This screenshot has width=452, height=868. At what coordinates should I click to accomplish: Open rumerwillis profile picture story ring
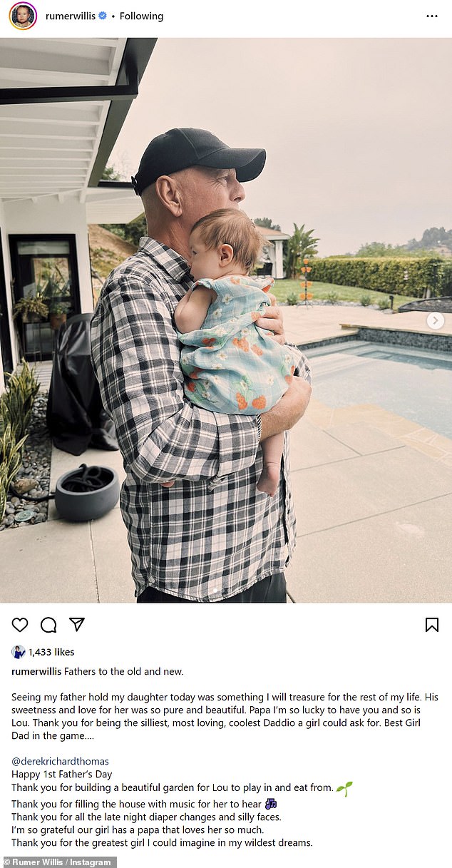point(23,16)
